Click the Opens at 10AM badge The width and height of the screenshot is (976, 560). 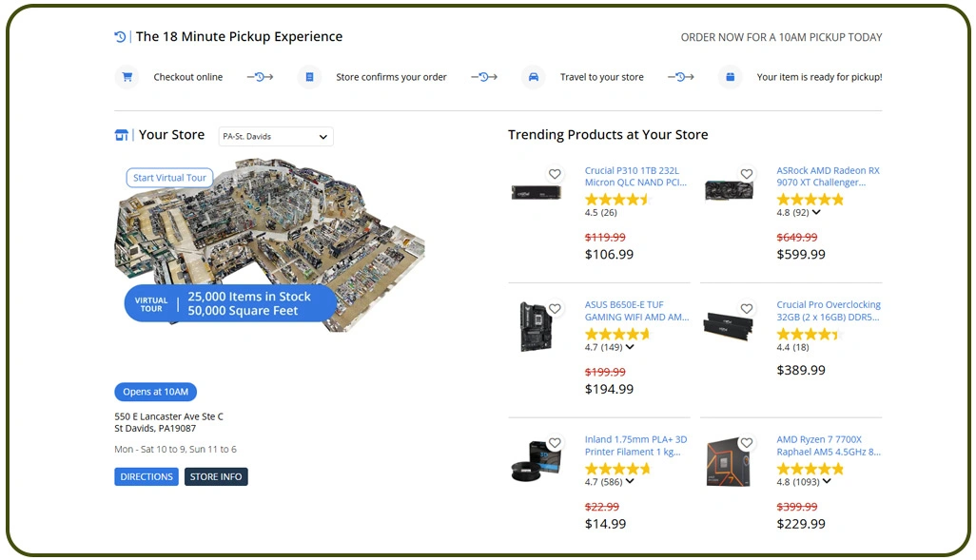coord(155,392)
